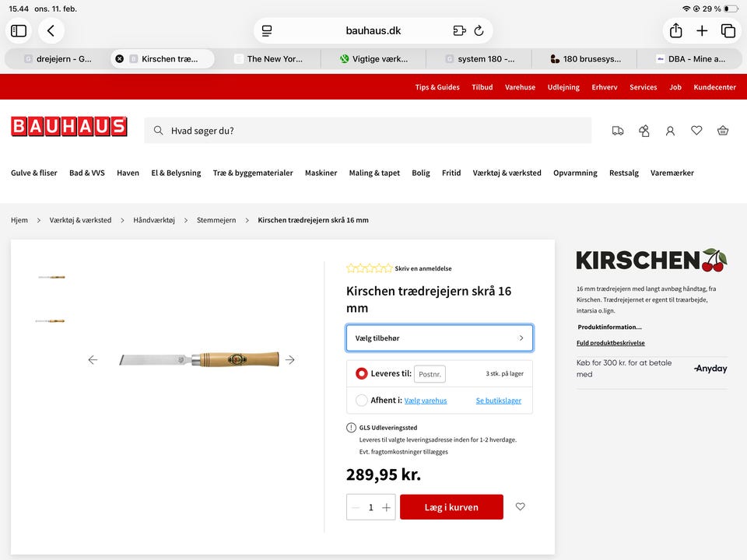747x560 pixels.
Task: Show next product image arrow
Action: click(x=289, y=360)
